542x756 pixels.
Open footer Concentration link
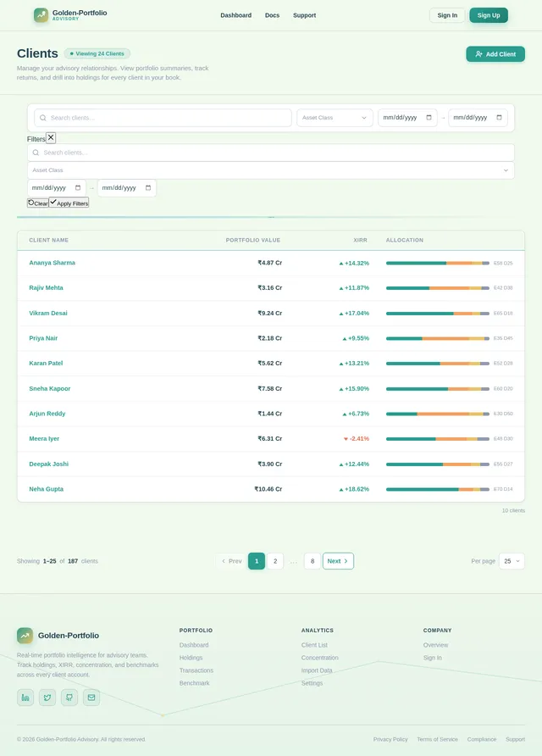coord(320,658)
